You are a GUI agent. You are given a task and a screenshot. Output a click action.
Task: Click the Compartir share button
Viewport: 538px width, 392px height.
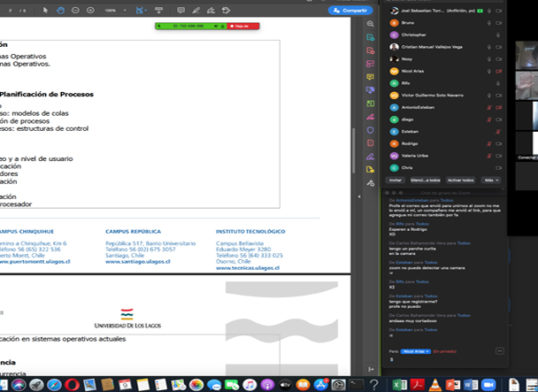(350, 11)
